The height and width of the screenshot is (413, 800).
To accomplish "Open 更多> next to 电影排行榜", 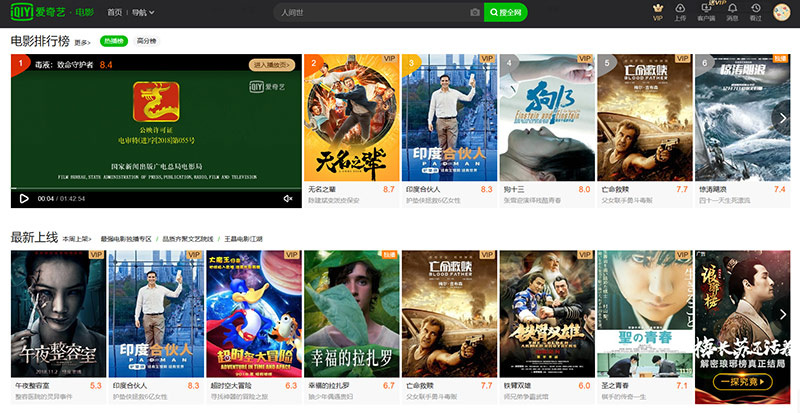I will (x=83, y=43).
